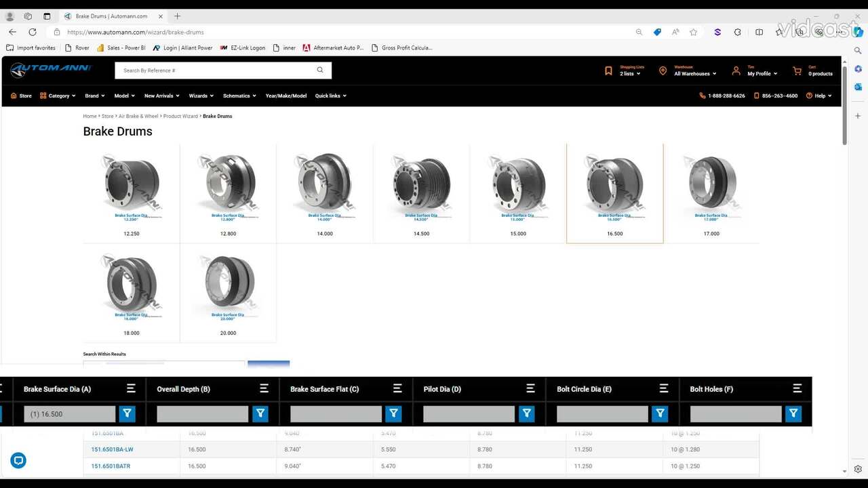Click the search magnifier icon in site search
This screenshot has height=488, width=868.
pyautogui.click(x=320, y=70)
